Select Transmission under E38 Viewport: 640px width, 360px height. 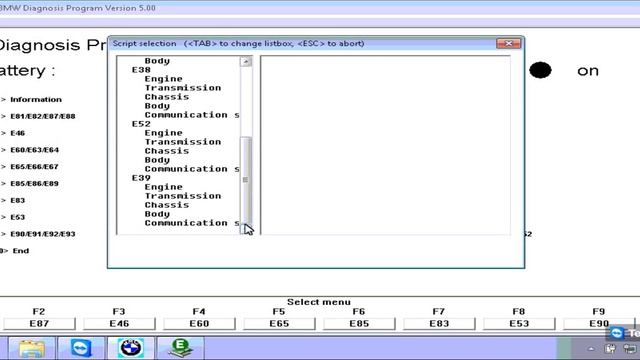pos(183,88)
